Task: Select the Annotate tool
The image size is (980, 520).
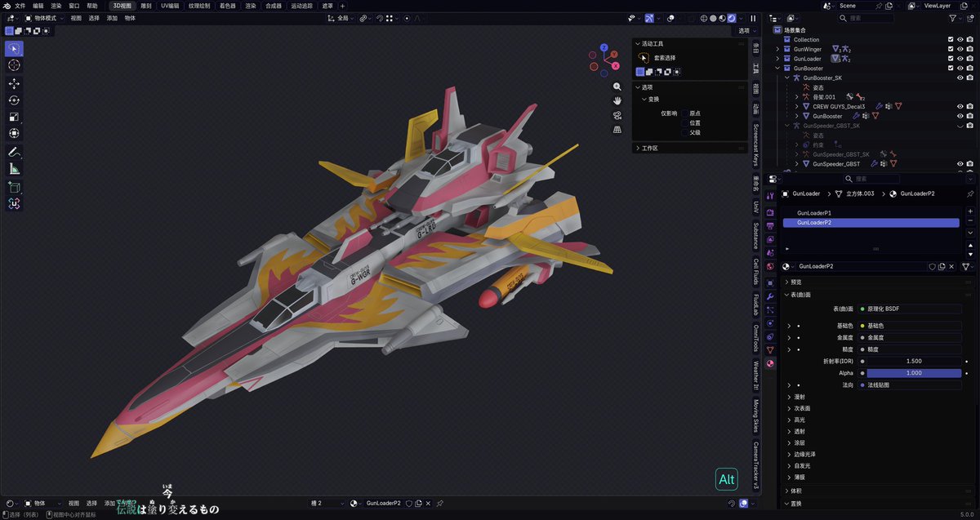Action: [13, 152]
